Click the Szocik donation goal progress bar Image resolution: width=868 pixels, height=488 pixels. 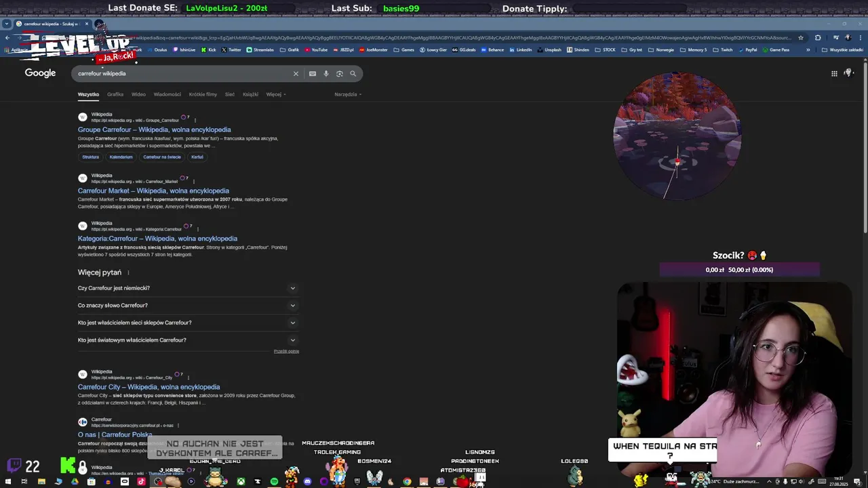pos(739,270)
